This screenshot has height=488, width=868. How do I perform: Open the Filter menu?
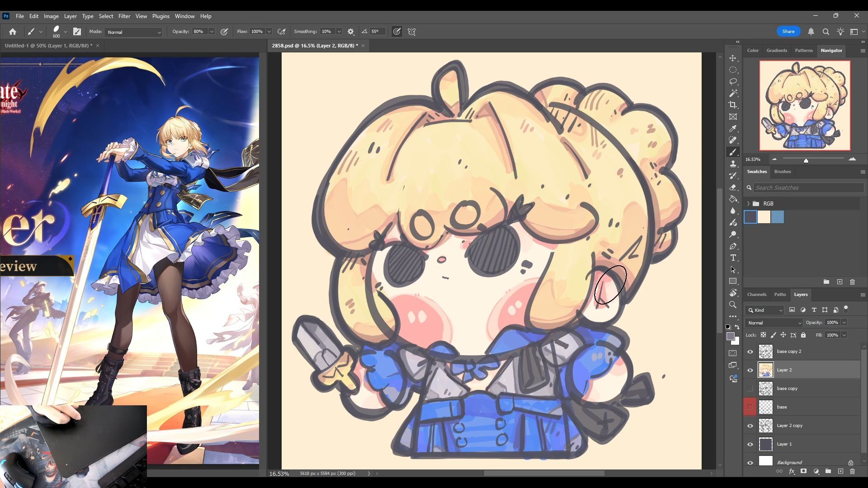click(x=124, y=16)
